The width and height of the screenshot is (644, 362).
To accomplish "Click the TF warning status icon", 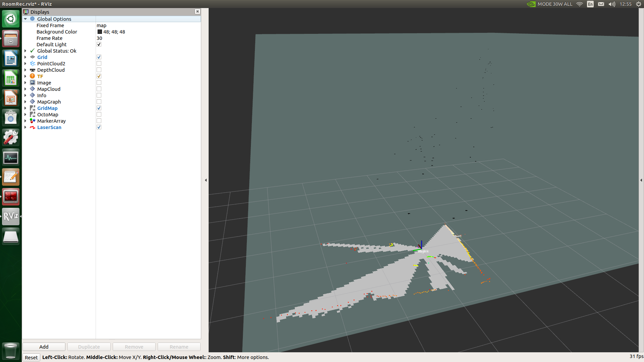I will [33, 76].
